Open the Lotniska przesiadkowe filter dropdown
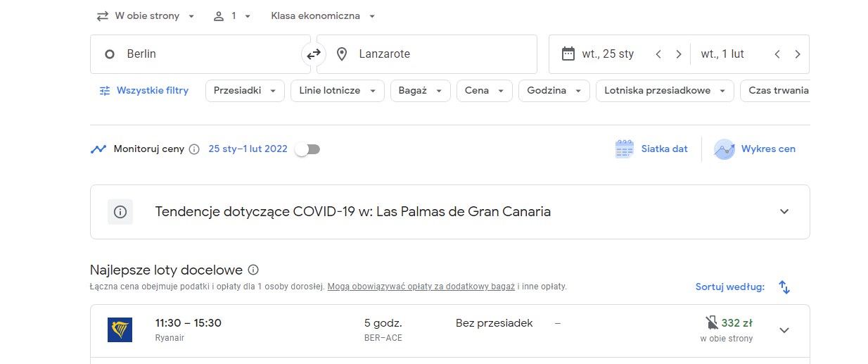 [x=665, y=91]
